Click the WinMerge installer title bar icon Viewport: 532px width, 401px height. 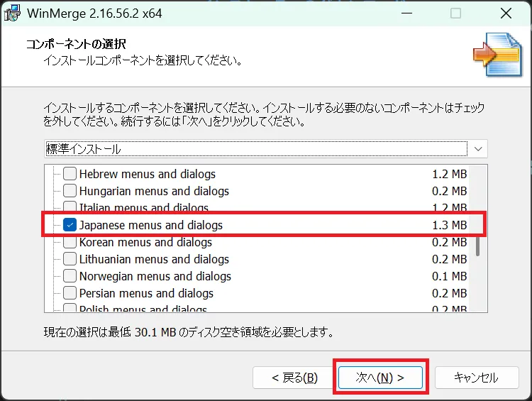click(12, 13)
